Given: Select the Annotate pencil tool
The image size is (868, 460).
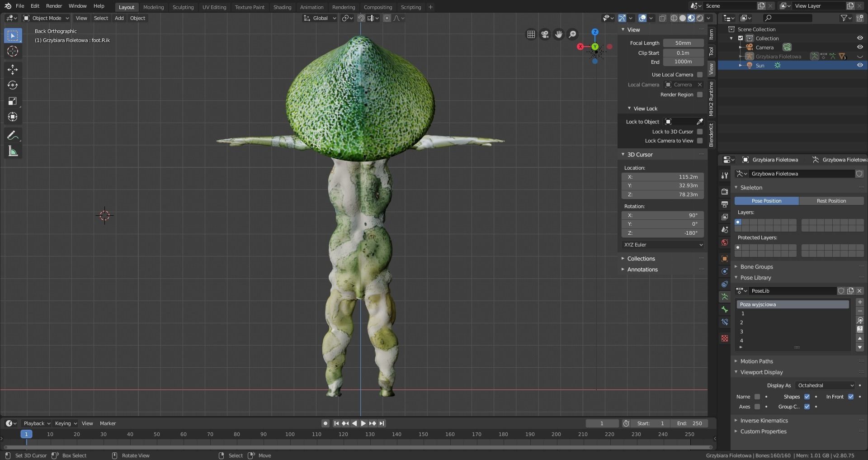Looking at the screenshot, I should [x=13, y=135].
